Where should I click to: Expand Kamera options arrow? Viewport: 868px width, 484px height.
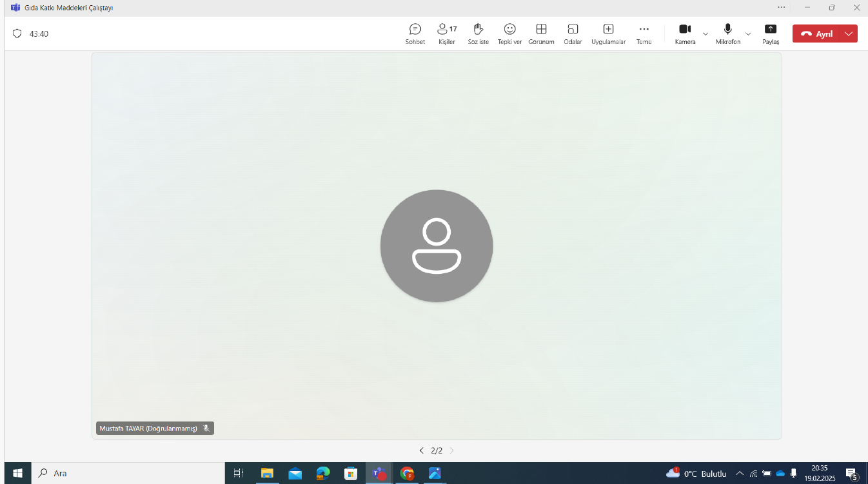(705, 34)
